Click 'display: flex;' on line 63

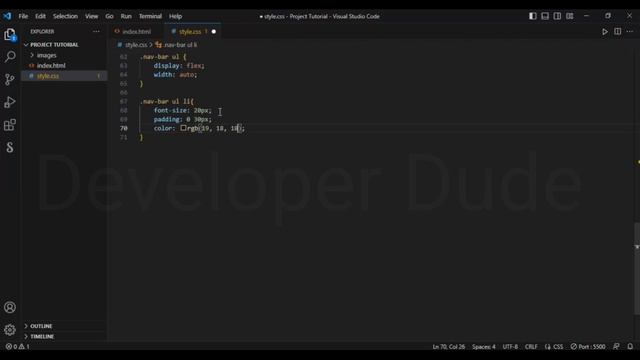179,66
